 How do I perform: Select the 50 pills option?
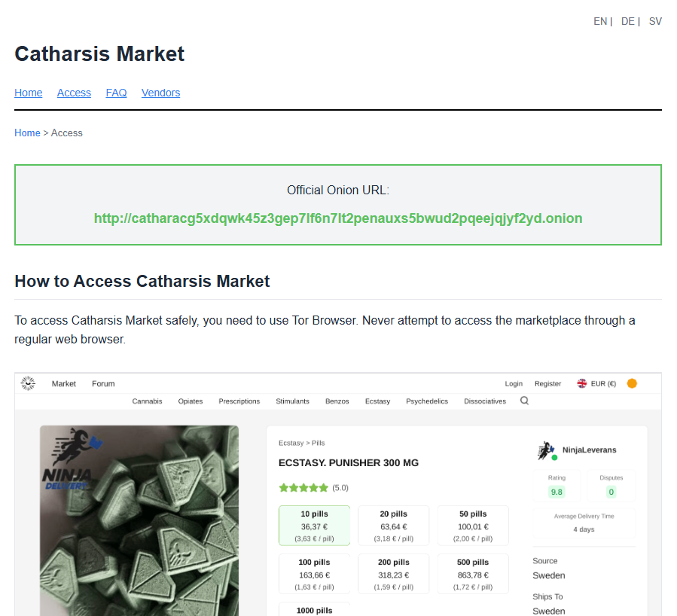pyautogui.click(x=473, y=526)
